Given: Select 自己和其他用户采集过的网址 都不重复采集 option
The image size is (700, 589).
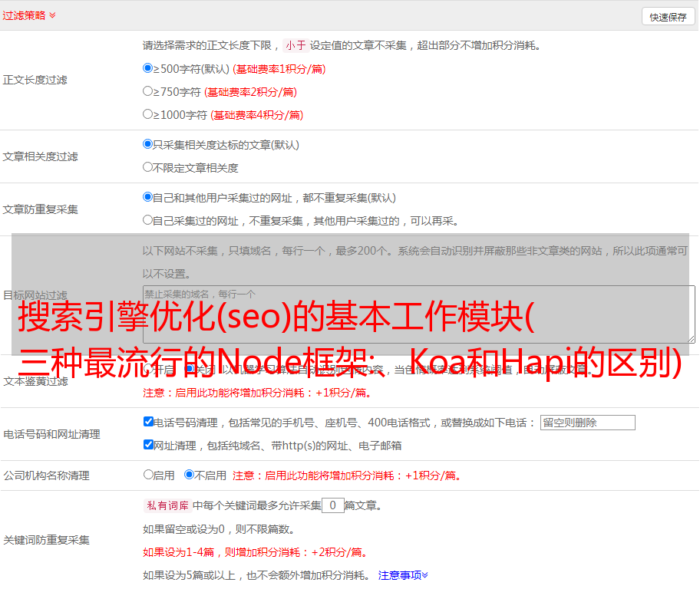Looking at the screenshot, I should point(147,197).
